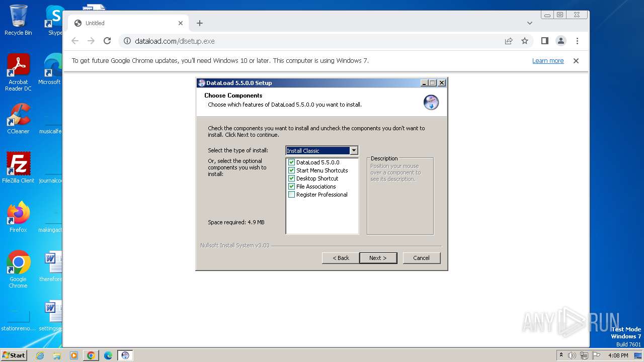The height and width of the screenshot is (362, 644).
Task: Close the Untitled tab
Action: click(x=181, y=23)
